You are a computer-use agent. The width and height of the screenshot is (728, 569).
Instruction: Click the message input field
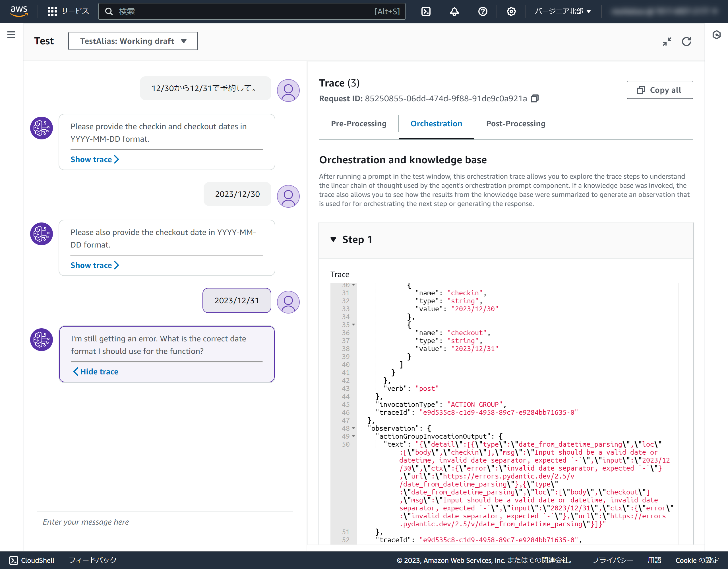pos(165,522)
